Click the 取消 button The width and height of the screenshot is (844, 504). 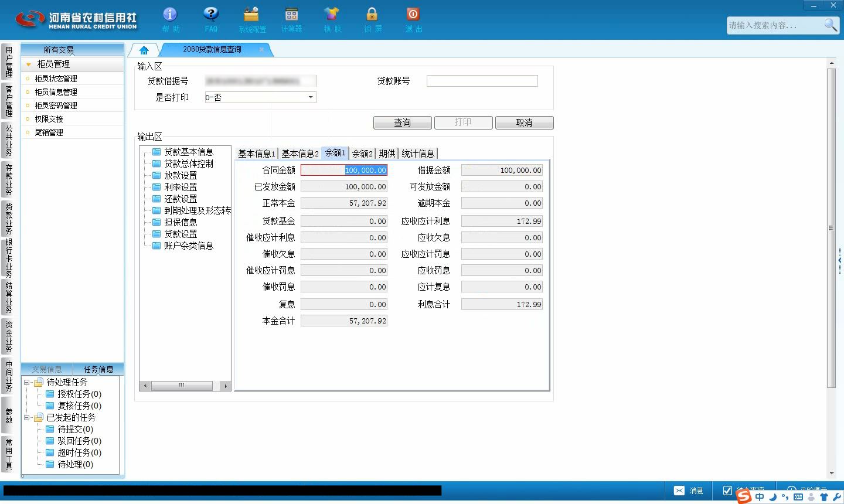tap(524, 122)
